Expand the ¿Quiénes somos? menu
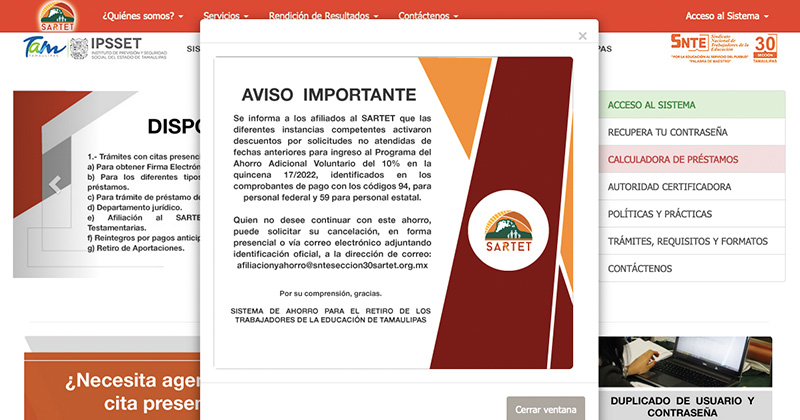 [x=144, y=17]
